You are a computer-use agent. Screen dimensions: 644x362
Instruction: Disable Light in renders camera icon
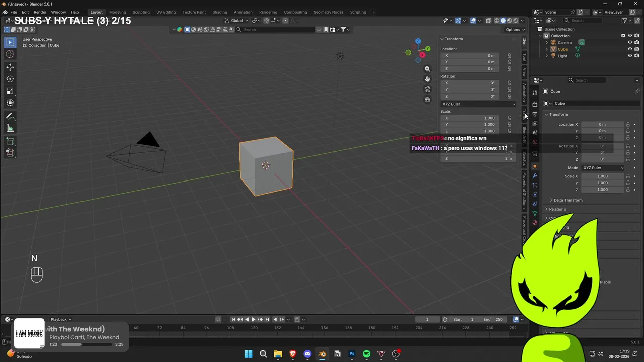click(x=637, y=56)
